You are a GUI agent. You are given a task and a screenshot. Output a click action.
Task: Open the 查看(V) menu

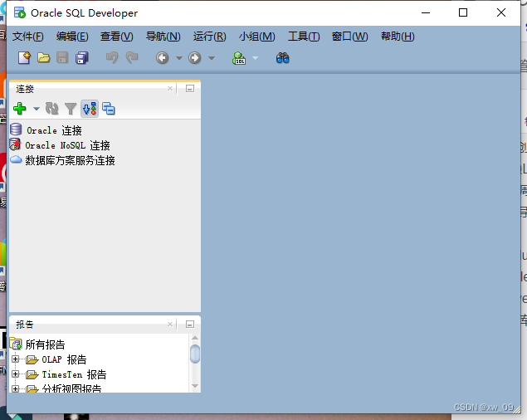(117, 37)
